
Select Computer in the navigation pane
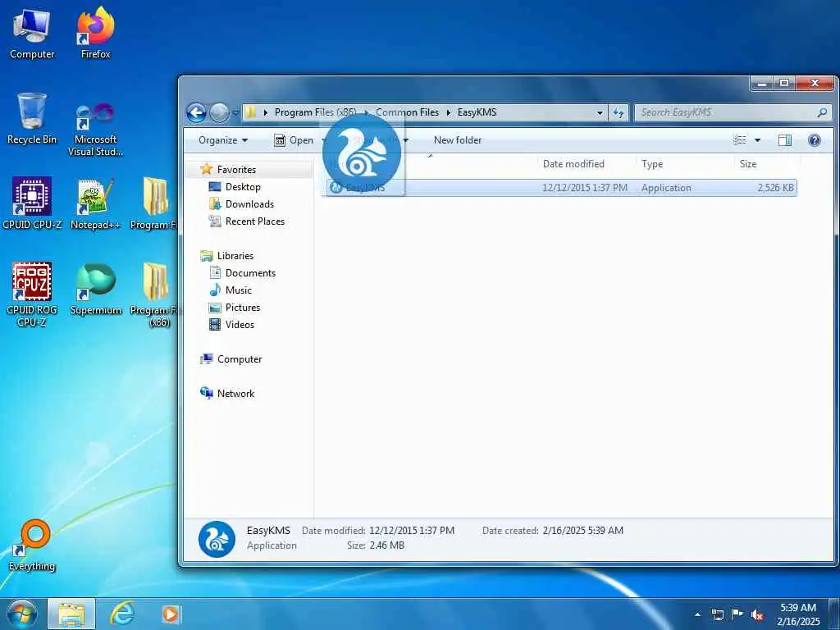(x=239, y=359)
